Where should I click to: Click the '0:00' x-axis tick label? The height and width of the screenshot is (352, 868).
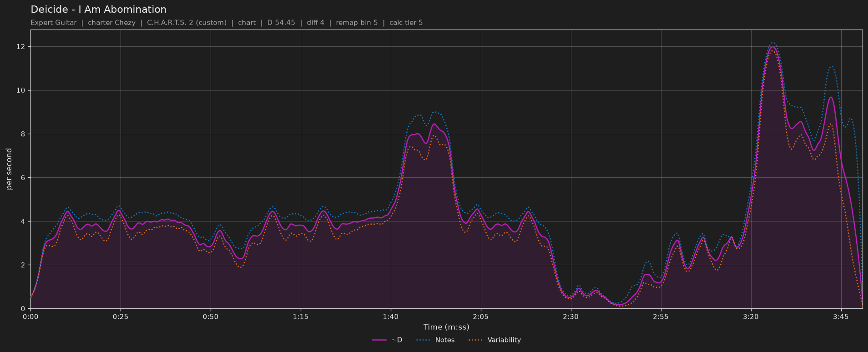pyautogui.click(x=30, y=317)
